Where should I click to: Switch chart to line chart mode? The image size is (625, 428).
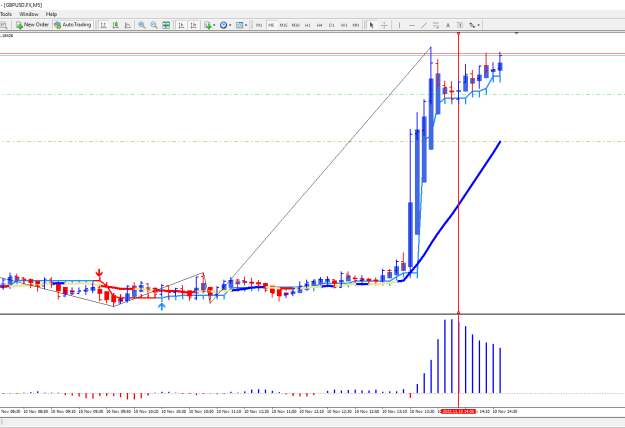tap(128, 25)
